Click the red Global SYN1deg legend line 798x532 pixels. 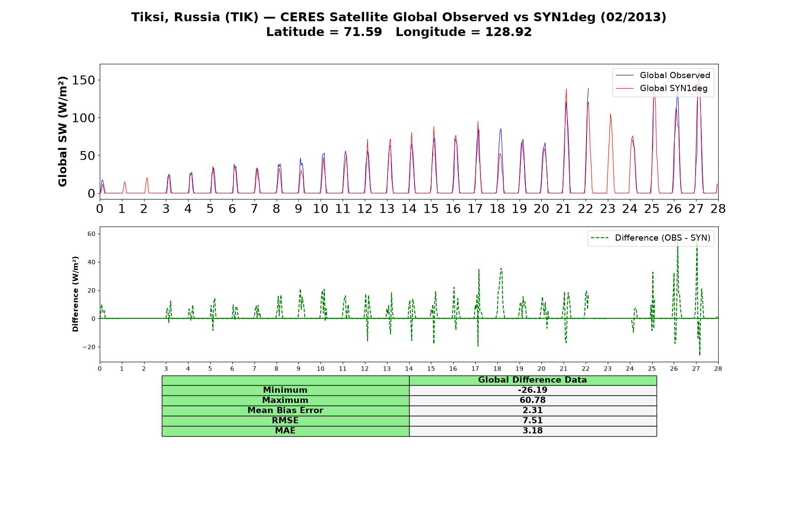pos(625,89)
